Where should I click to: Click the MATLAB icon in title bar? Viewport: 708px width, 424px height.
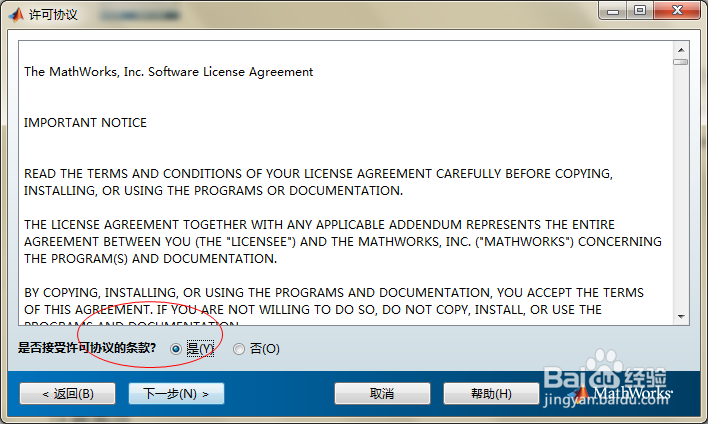(16, 15)
